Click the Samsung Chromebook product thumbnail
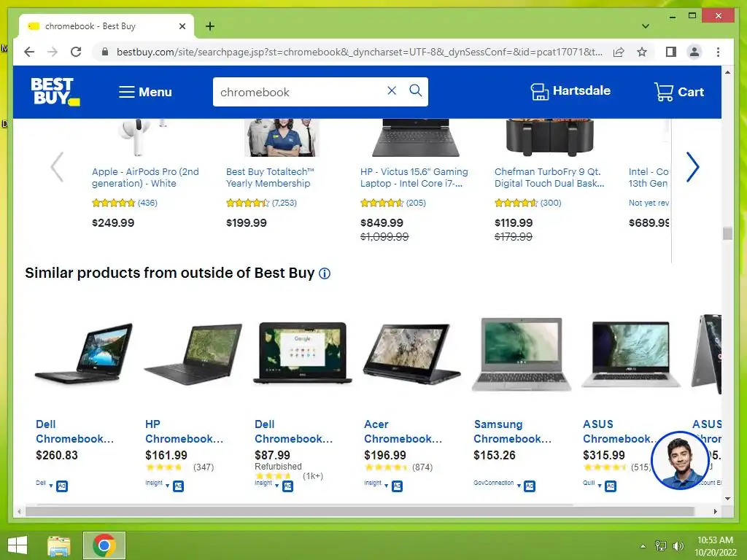This screenshot has height=560, width=747. tap(522, 355)
